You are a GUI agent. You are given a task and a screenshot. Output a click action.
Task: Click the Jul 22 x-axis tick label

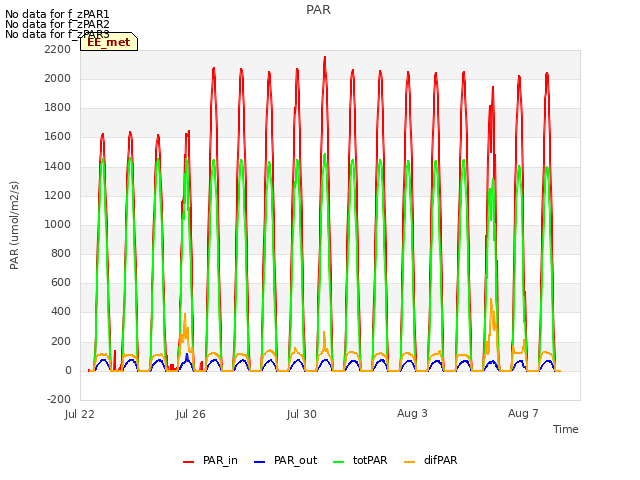pyautogui.click(x=80, y=414)
